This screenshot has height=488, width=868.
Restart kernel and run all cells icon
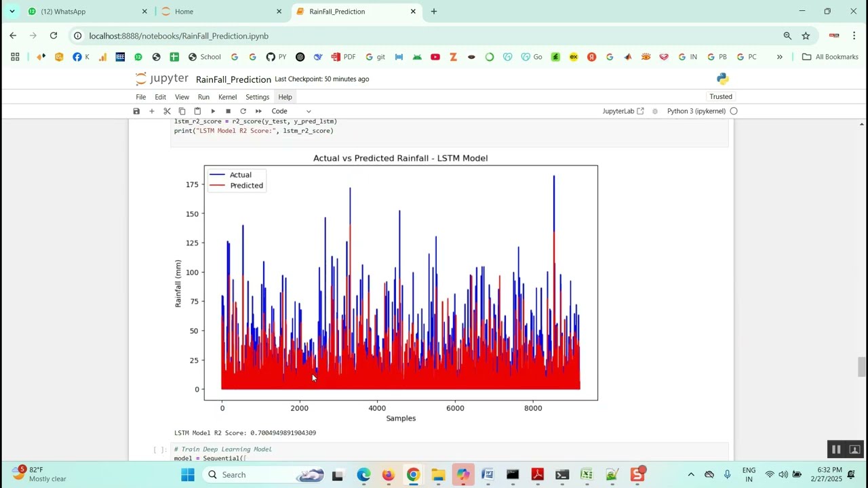click(x=258, y=111)
